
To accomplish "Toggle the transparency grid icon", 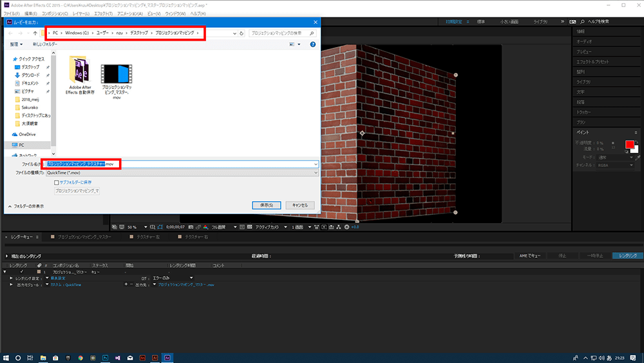I will [249, 227].
